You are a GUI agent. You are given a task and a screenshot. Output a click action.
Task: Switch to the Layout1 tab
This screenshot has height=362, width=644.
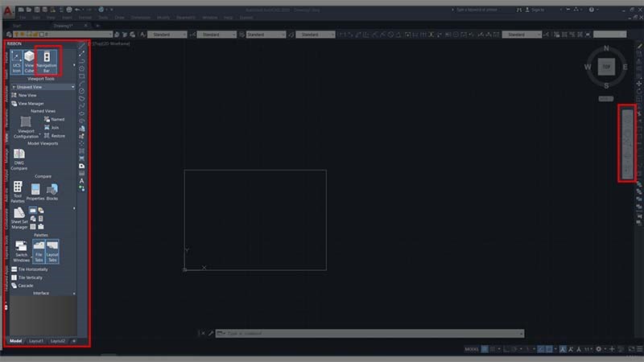click(35, 341)
